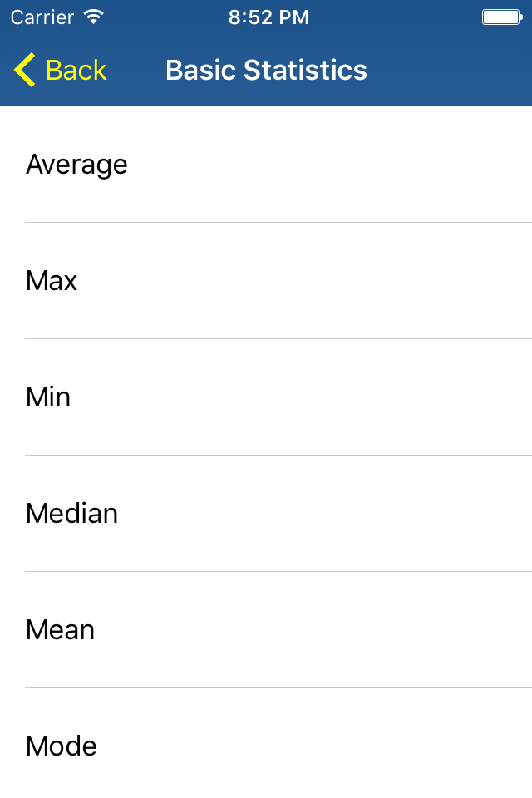Select the Mean list entry
Viewport: 532px width, 798px height.
[x=266, y=630]
